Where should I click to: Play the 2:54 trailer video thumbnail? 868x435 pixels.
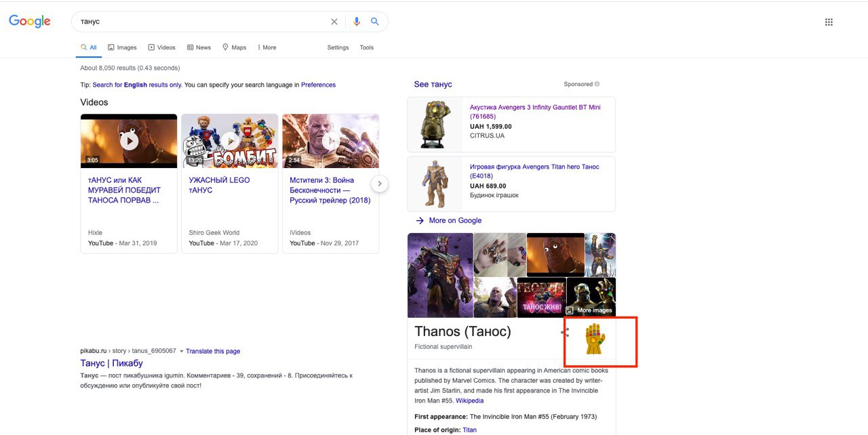click(x=330, y=141)
